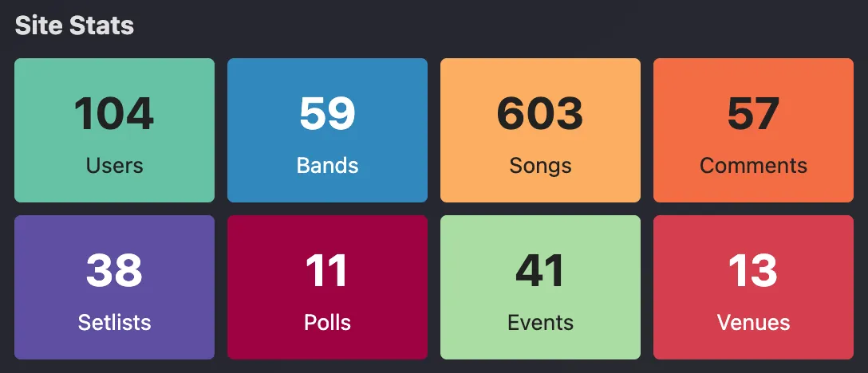Screen dimensions: 868x373
Task: Select the "Songs" label text
Action: tap(540, 166)
